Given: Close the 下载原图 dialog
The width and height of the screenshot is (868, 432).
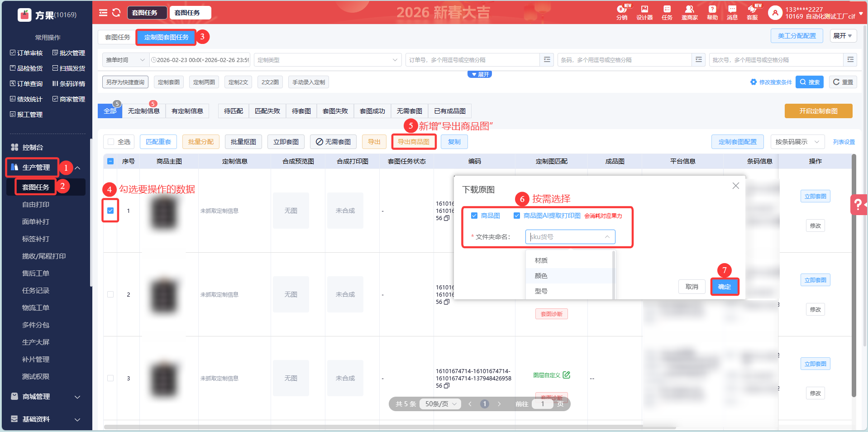Looking at the screenshot, I should tap(736, 186).
